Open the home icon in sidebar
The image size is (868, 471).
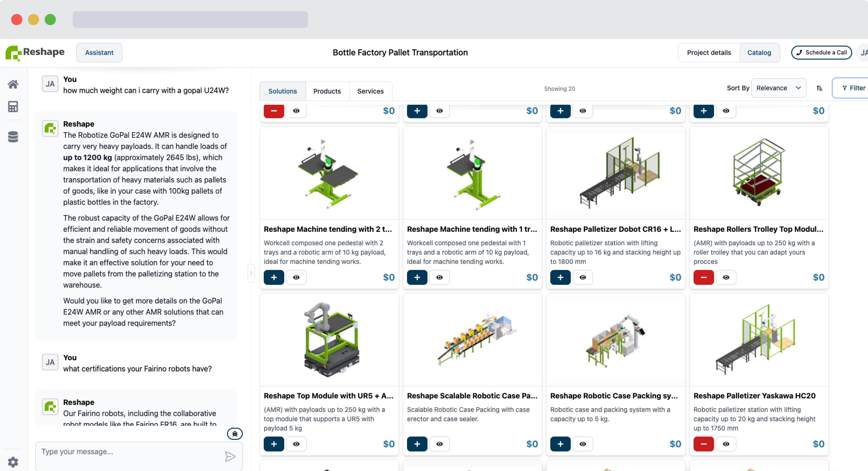(x=13, y=84)
